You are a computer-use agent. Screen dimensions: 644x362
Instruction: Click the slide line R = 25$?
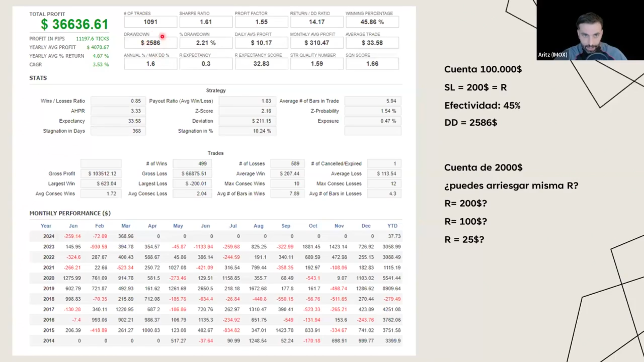click(464, 240)
